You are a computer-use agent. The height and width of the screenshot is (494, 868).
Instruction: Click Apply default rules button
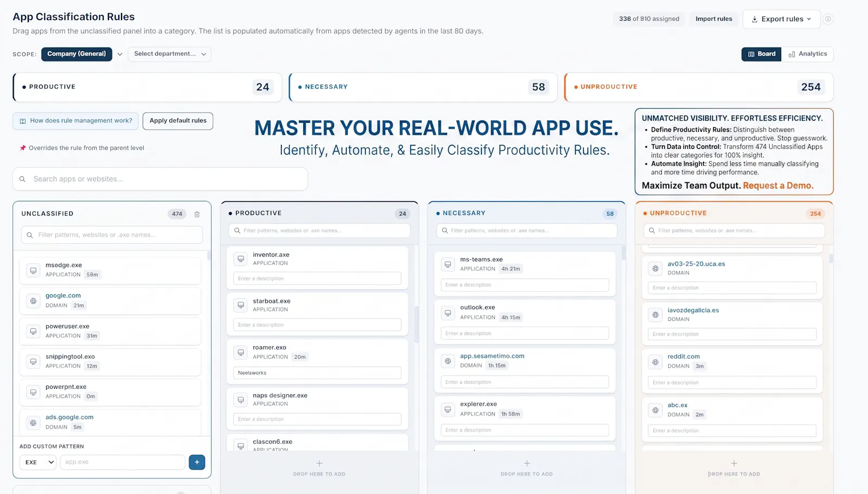point(178,121)
